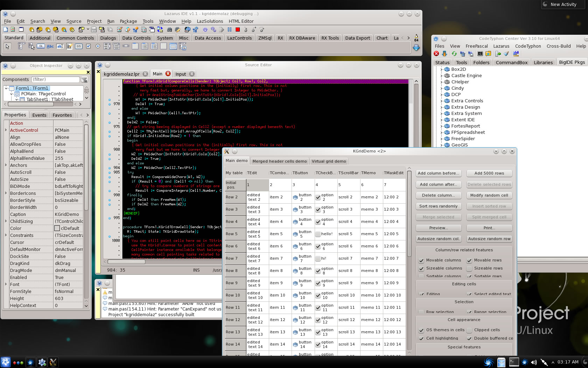Click Add column before... button
Screen dimensions: 588x368
(439, 173)
